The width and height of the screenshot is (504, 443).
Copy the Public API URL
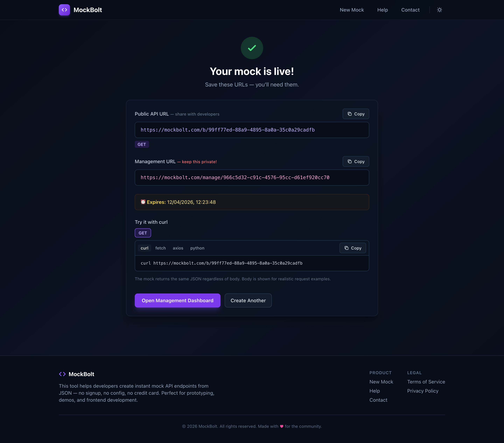pyautogui.click(x=356, y=114)
